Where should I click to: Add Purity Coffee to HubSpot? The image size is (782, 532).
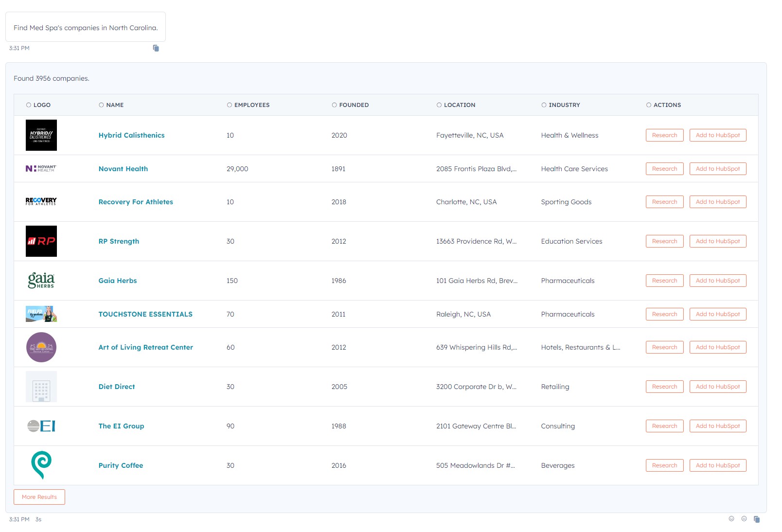pos(718,465)
